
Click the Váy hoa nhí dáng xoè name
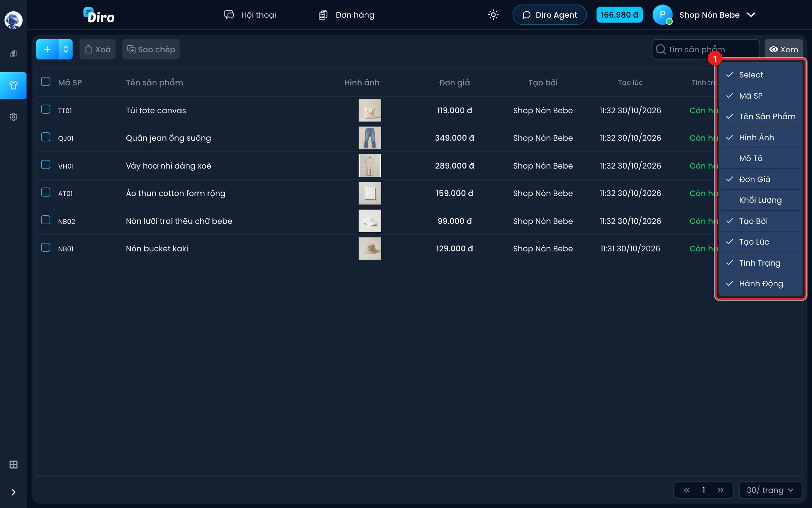(168, 166)
